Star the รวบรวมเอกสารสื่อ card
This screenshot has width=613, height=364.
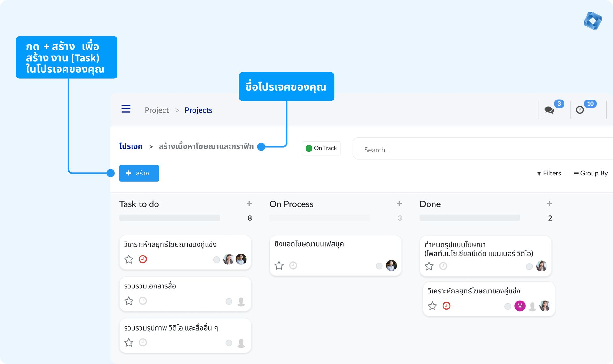click(x=129, y=301)
